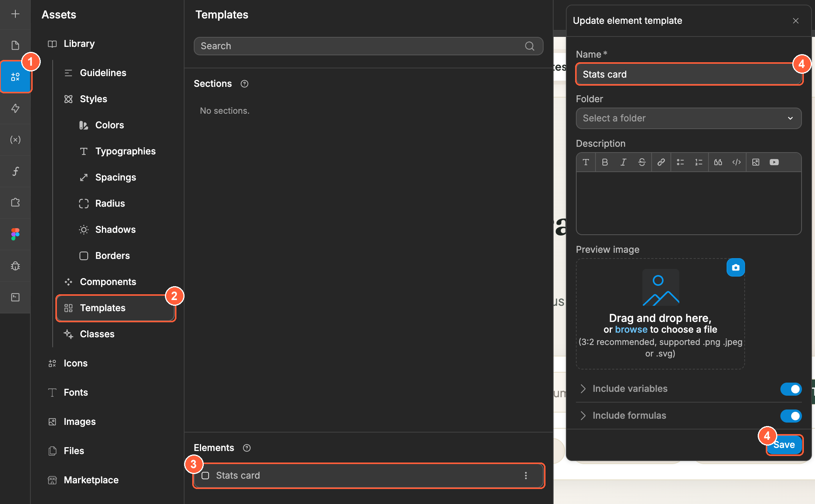
Task: Click the search magnifier icon in Templates
Action: (530, 46)
